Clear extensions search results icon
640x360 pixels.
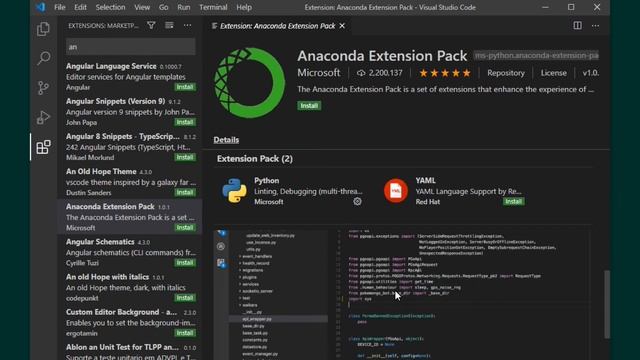point(169,25)
